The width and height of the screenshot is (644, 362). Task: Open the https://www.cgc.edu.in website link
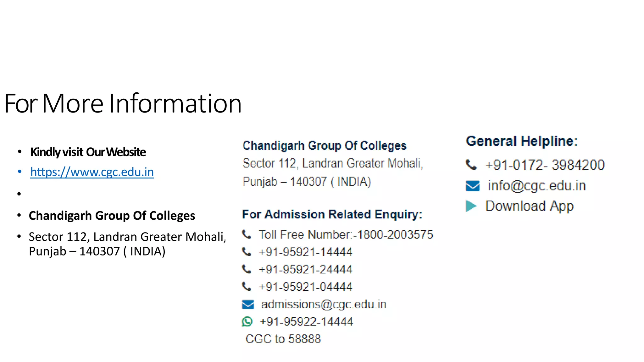click(92, 172)
